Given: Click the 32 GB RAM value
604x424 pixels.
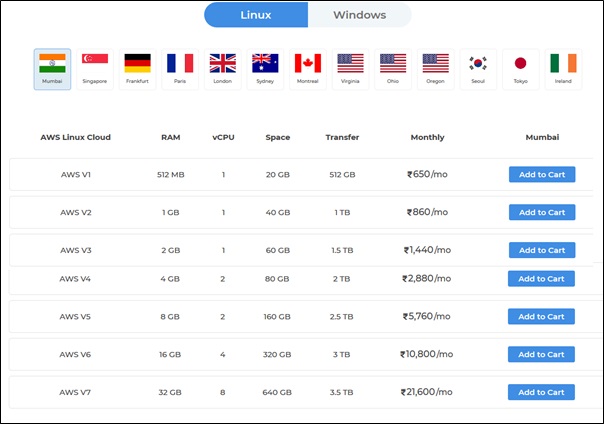Looking at the screenshot, I should 170,392.
